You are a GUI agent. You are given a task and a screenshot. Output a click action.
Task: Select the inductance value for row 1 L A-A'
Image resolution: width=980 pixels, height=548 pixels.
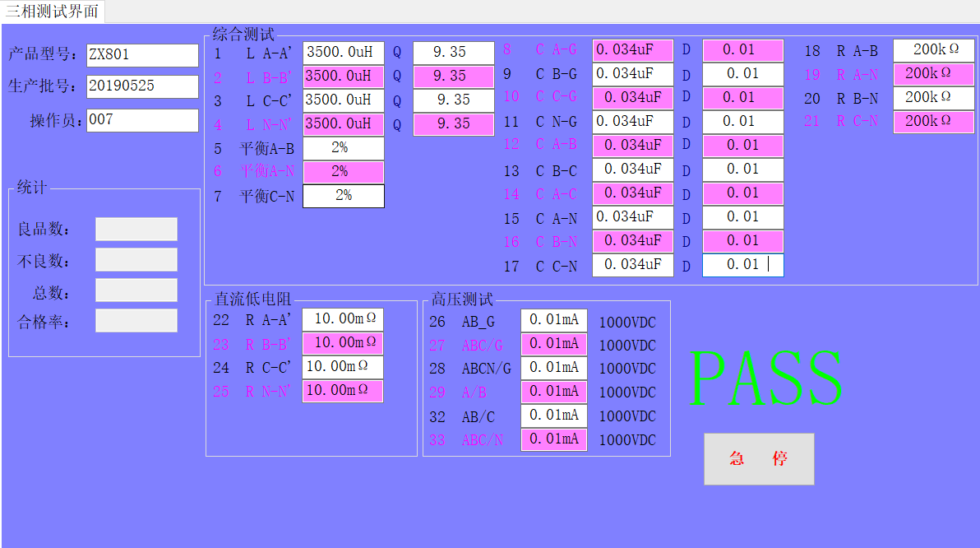(343, 52)
